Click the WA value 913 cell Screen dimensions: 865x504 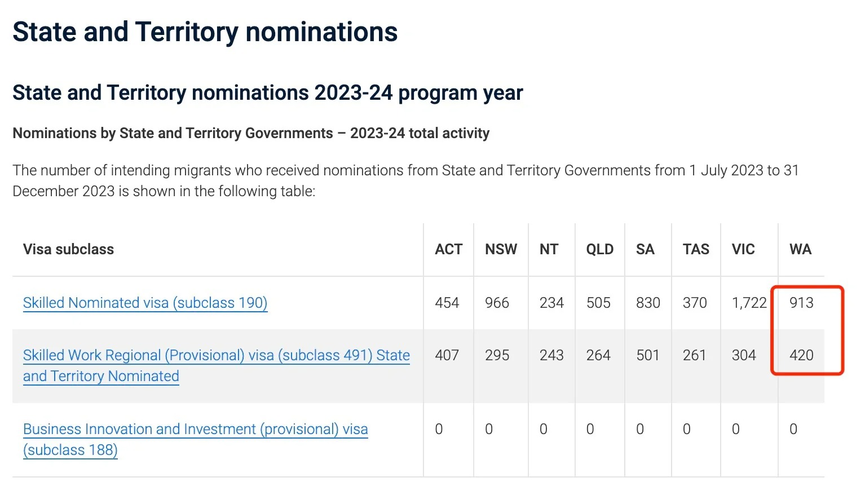(801, 303)
